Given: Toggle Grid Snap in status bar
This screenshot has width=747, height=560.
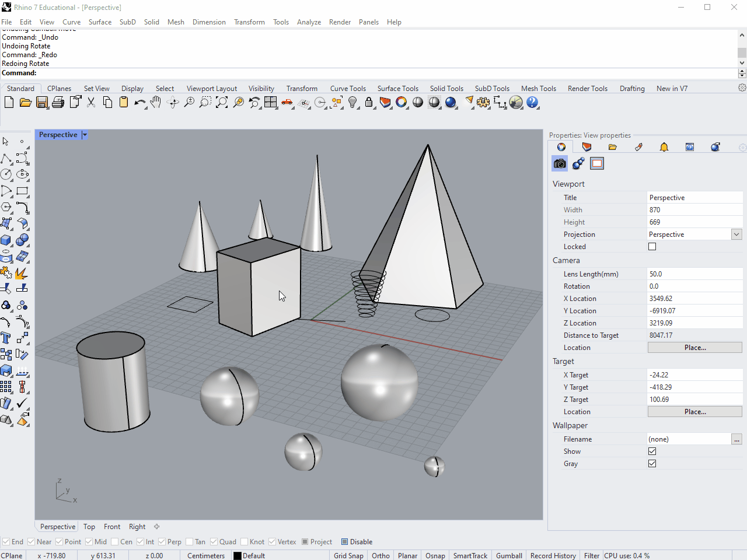Looking at the screenshot, I should click(348, 555).
